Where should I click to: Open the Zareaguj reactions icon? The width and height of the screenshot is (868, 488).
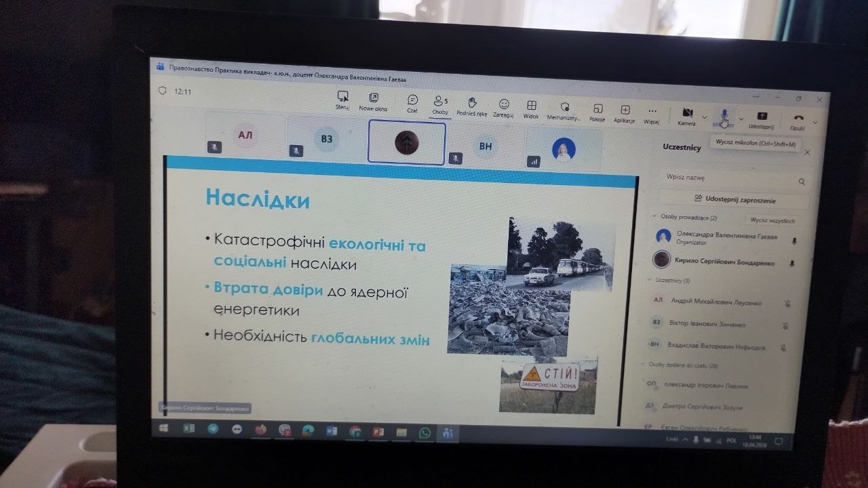pos(504,107)
